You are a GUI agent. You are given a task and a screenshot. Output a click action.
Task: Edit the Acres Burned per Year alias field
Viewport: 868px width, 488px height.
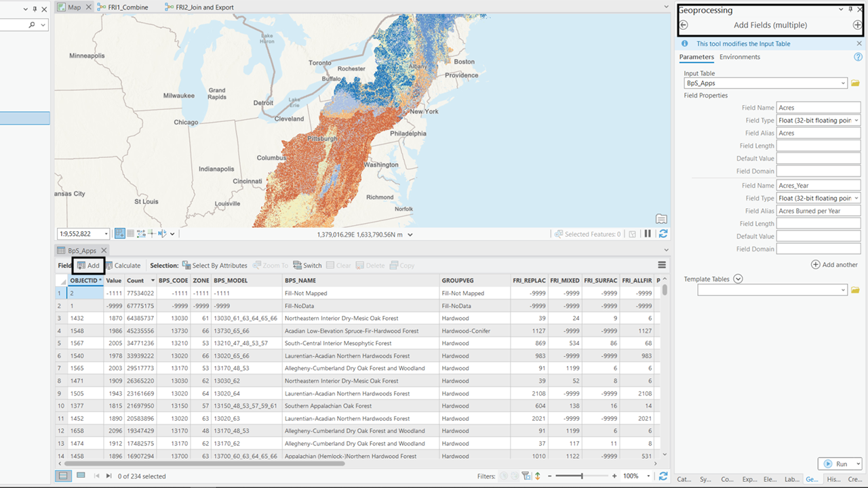817,210
